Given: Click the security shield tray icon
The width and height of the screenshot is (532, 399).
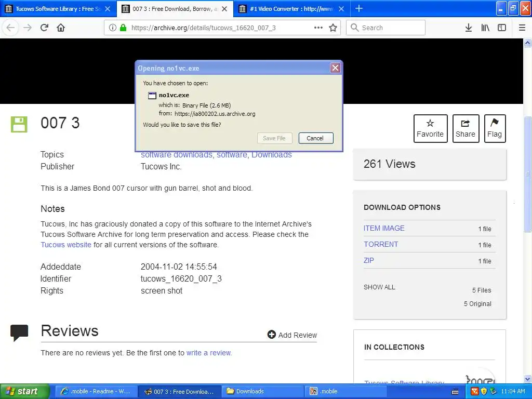Looking at the screenshot, I should [x=484, y=391].
